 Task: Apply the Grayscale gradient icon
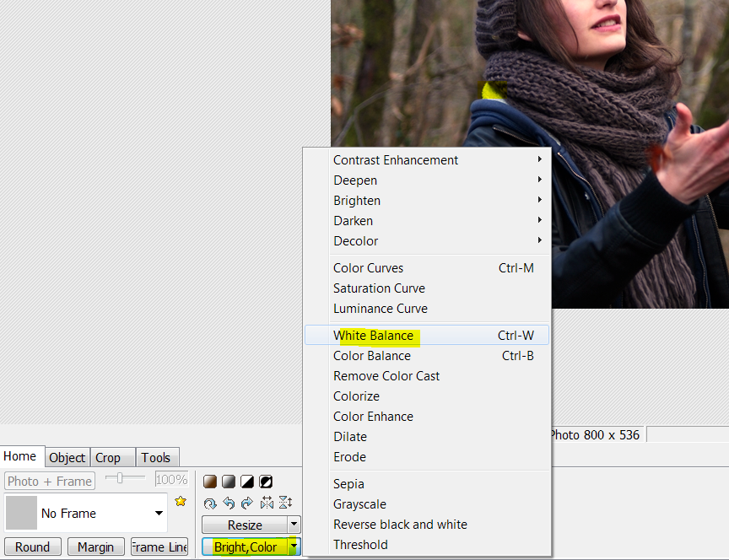tap(229, 482)
